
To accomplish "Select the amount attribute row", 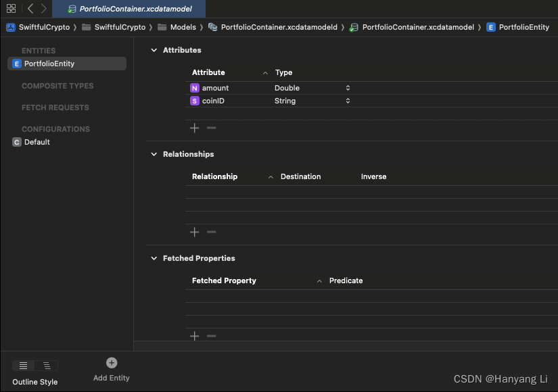I will 371,88.
